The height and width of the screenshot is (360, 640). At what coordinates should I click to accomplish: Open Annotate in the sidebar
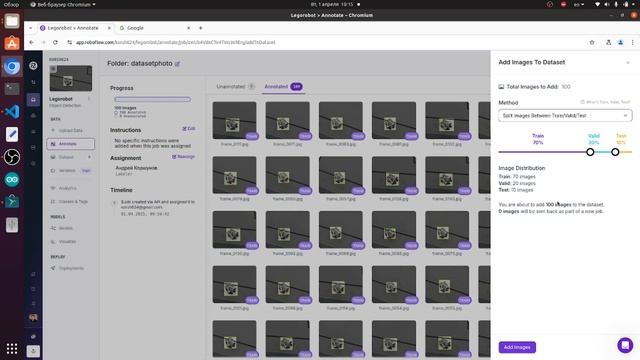(x=71, y=144)
